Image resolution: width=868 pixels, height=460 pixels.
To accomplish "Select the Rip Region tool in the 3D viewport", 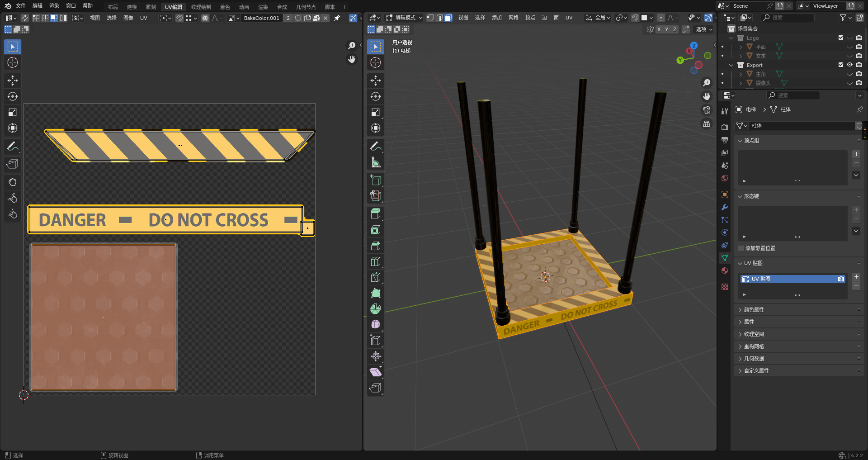I will coord(376,388).
